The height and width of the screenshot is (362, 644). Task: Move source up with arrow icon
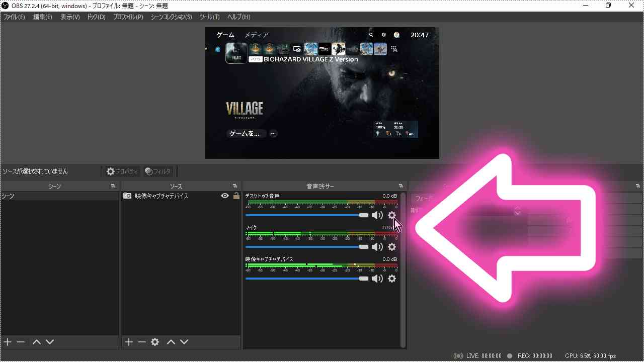coord(171,342)
